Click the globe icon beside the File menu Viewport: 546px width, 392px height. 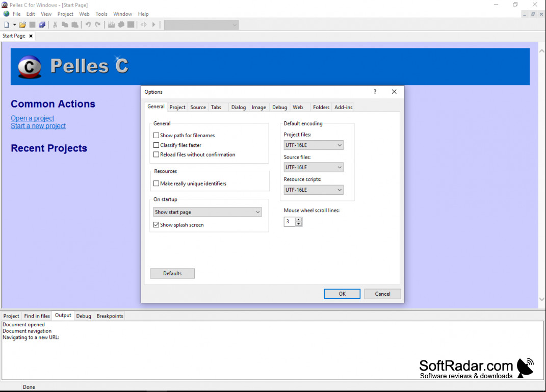tap(6, 14)
